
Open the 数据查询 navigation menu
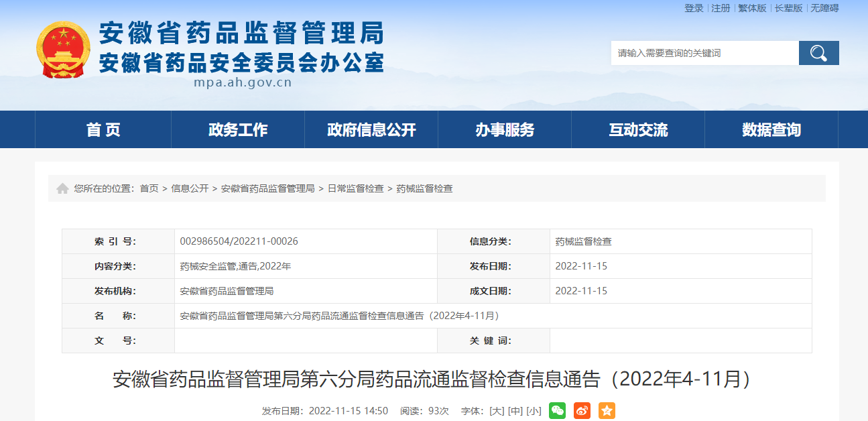tap(771, 129)
